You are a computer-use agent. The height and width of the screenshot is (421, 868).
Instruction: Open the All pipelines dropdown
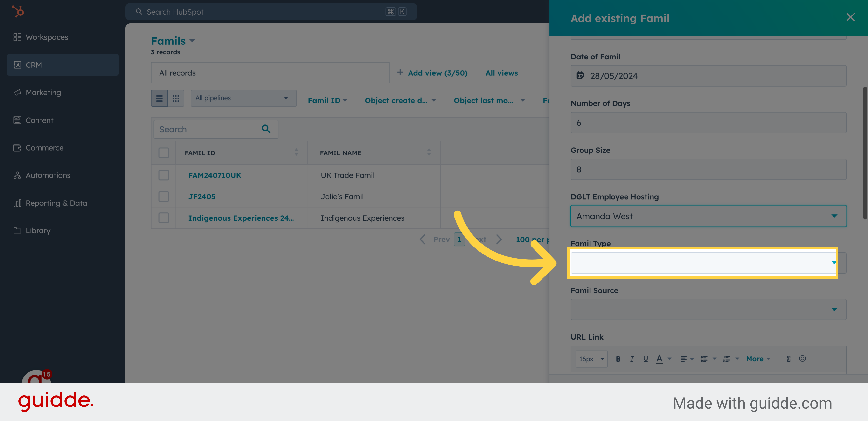(243, 98)
